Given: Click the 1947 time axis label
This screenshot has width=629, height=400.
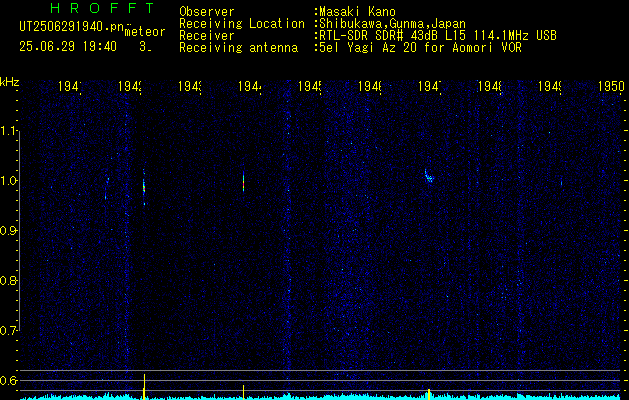Looking at the screenshot, I should (x=430, y=86).
